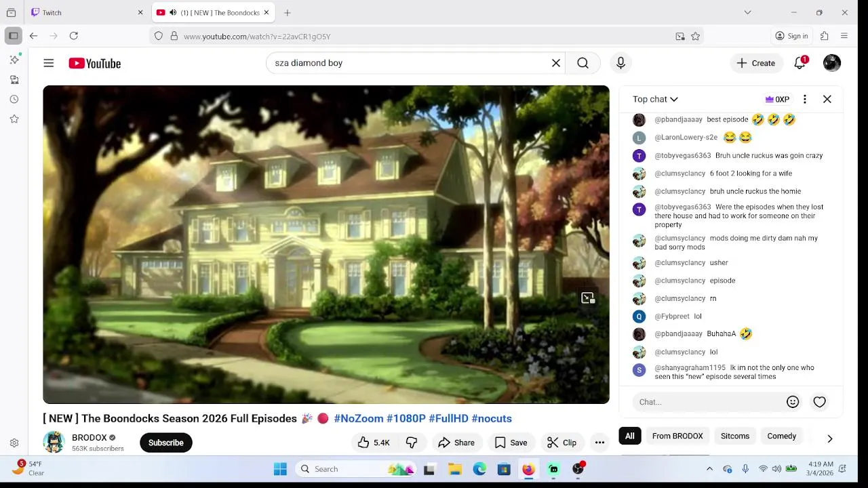This screenshot has height=488, width=868.
Task: Save video to playlist
Action: [511, 443]
